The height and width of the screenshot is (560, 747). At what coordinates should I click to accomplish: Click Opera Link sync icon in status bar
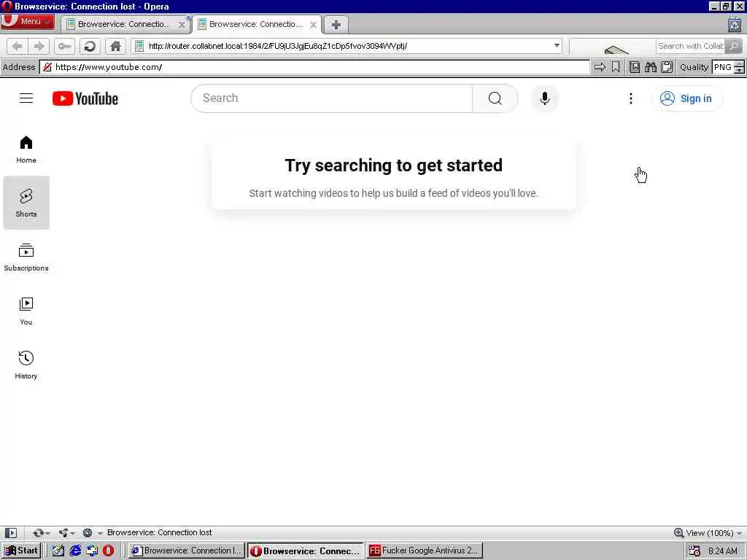[39, 533]
